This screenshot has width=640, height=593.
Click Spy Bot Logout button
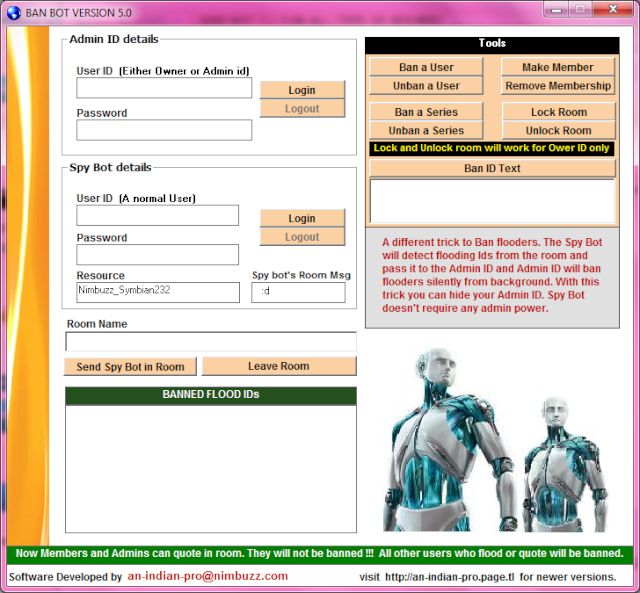coord(302,237)
